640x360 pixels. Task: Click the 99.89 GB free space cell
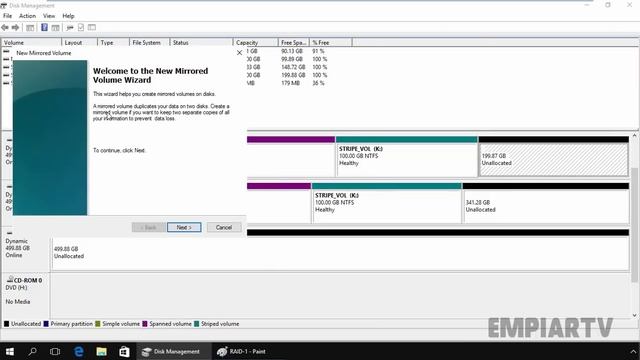292,59
